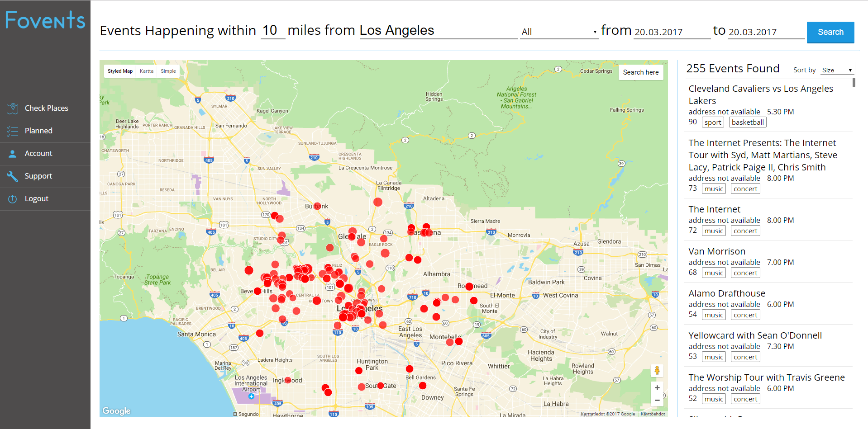
Task: Click the miles radius input field
Action: coord(273,31)
